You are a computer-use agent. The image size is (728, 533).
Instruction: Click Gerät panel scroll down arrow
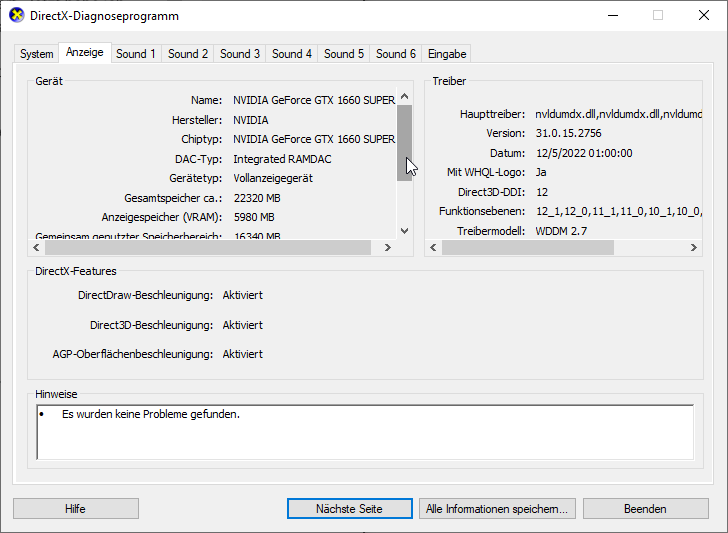(x=404, y=231)
